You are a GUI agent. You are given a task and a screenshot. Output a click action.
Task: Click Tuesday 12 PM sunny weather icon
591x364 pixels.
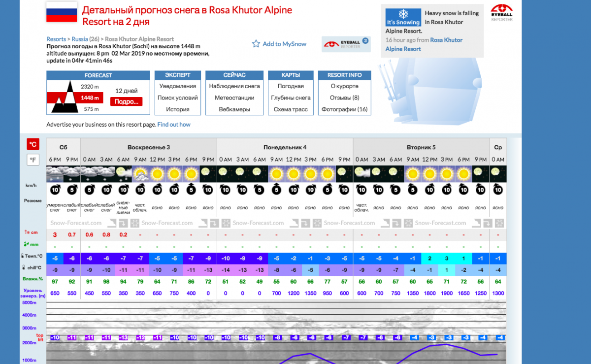click(x=430, y=174)
